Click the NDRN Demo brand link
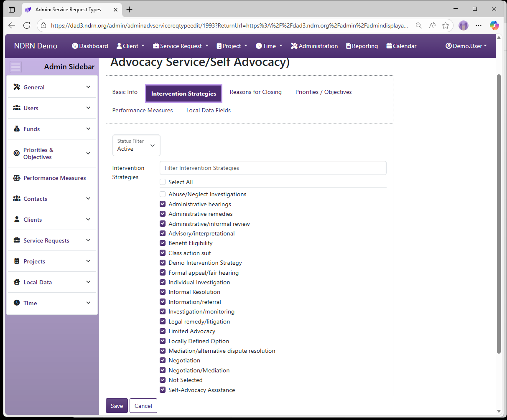Image resolution: width=507 pixels, height=420 pixels. point(36,46)
